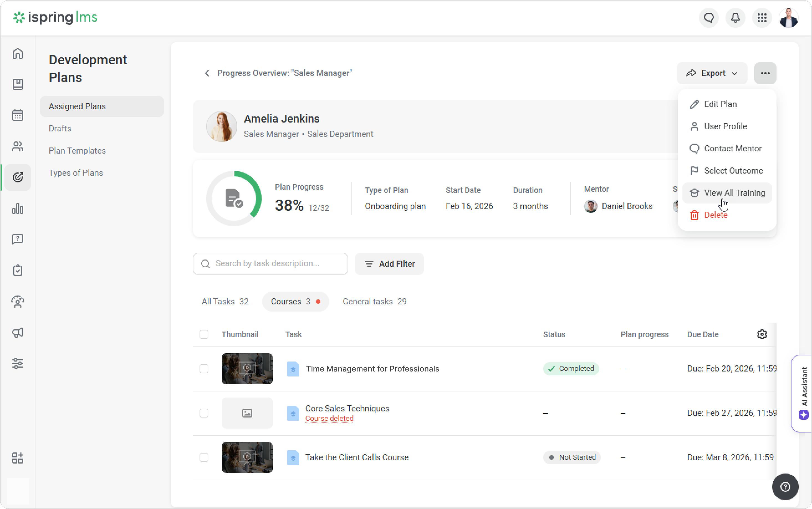Image resolution: width=812 pixels, height=509 pixels.
Task: Click the Add Filter button
Action: pyautogui.click(x=389, y=264)
